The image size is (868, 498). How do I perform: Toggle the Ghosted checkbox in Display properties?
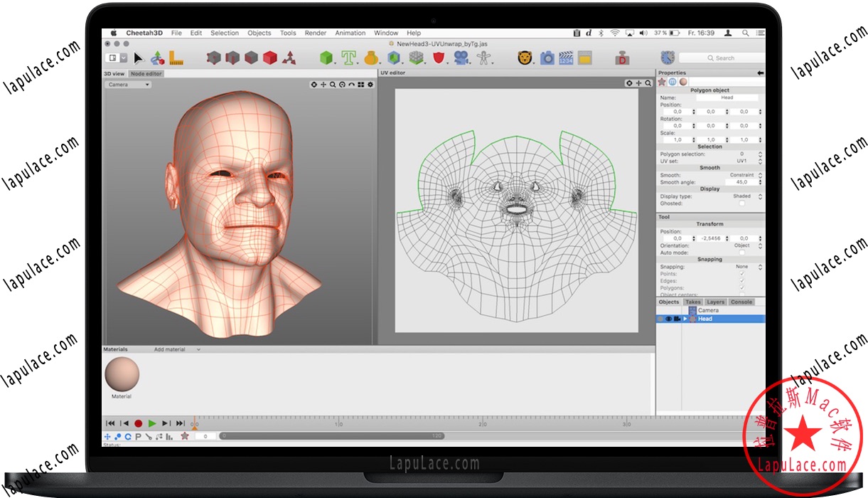[x=741, y=203]
